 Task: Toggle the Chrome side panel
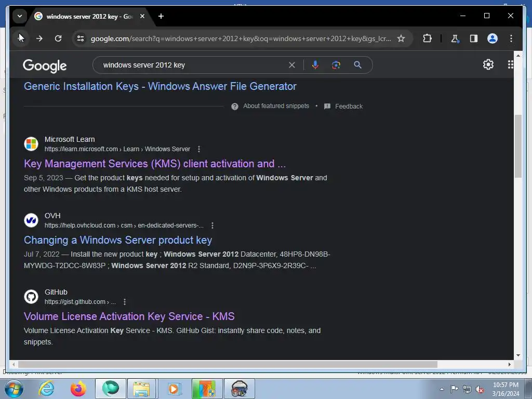coord(474,38)
